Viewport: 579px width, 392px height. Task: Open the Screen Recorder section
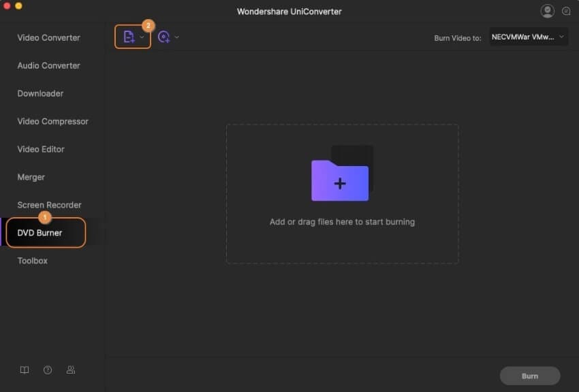50,205
